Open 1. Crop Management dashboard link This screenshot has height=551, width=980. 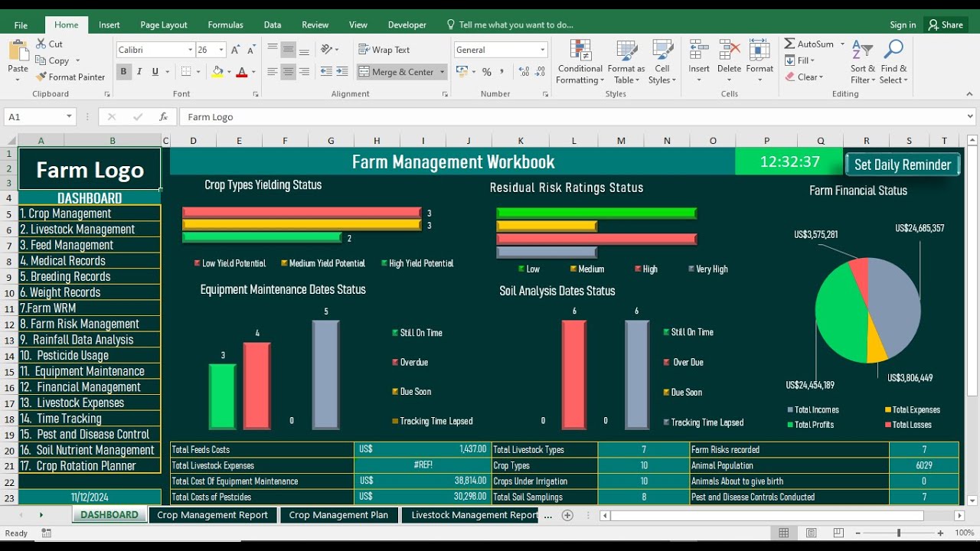tap(90, 214)
